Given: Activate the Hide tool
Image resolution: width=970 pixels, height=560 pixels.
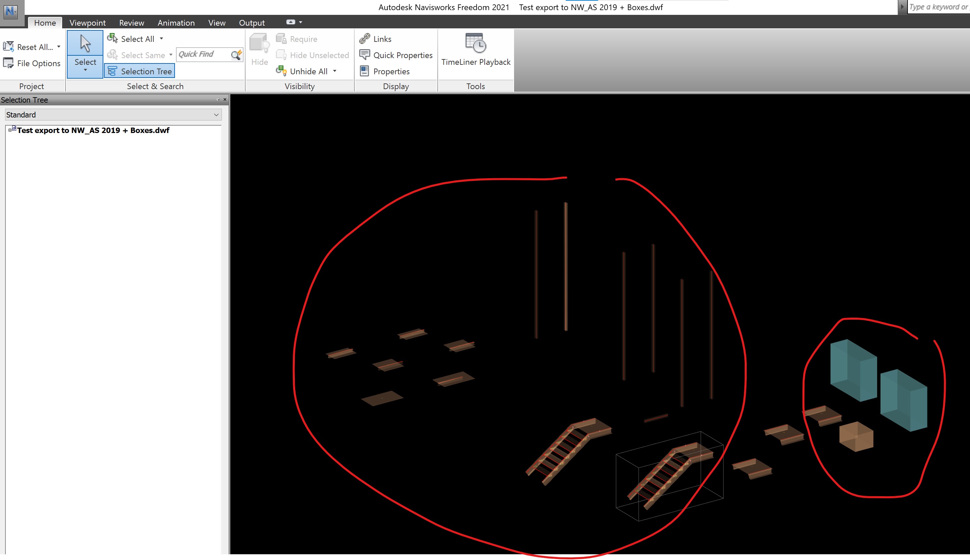Looking at the screenshot, I should tap(259, 49).
